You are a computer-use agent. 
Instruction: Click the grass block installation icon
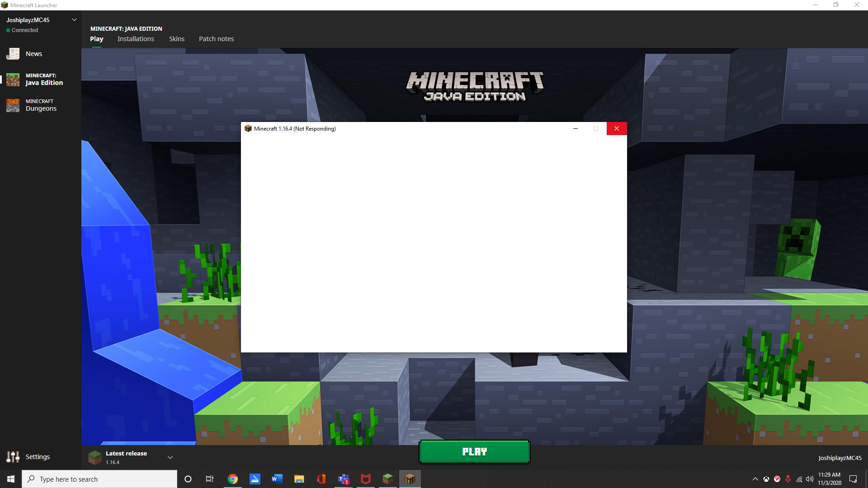coord(95,457)
